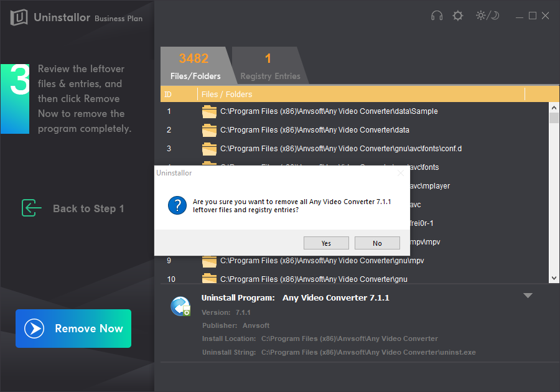The height and width of the screenshot is (392, 560).
Task: Click the folder icon in row 2 (data)
Action: pyautogui.click(x=209, y=130)
